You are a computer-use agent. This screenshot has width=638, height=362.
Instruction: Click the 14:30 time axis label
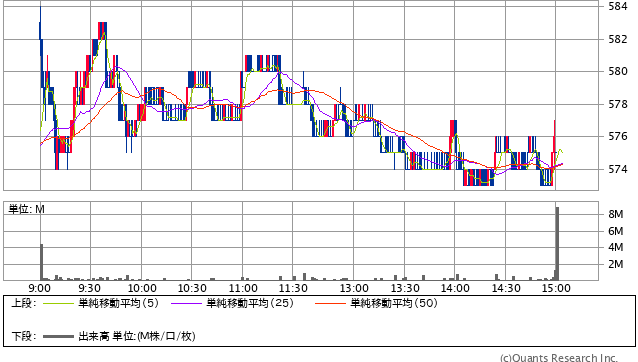pos(506,288)
